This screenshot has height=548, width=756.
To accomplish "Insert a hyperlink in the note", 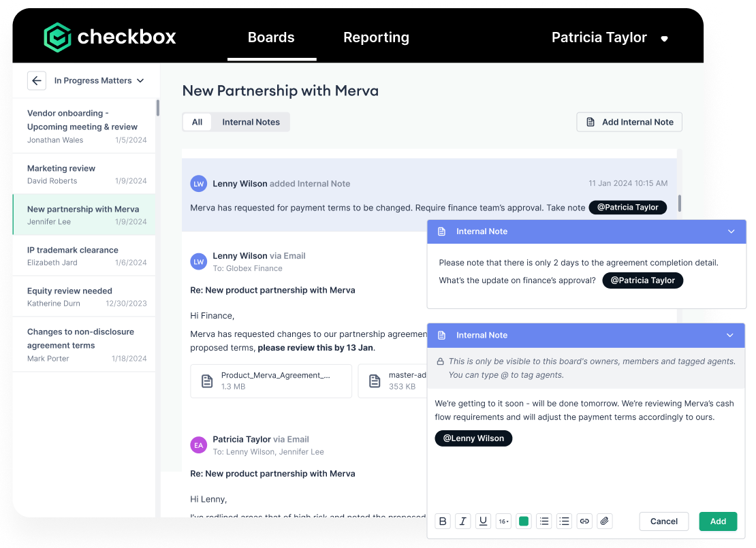I will point(584,521).
